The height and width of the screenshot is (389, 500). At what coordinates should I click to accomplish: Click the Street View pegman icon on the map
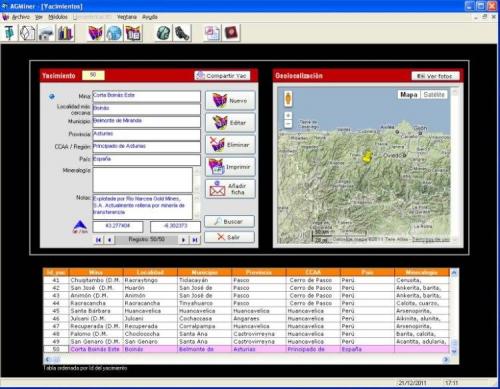288,99
